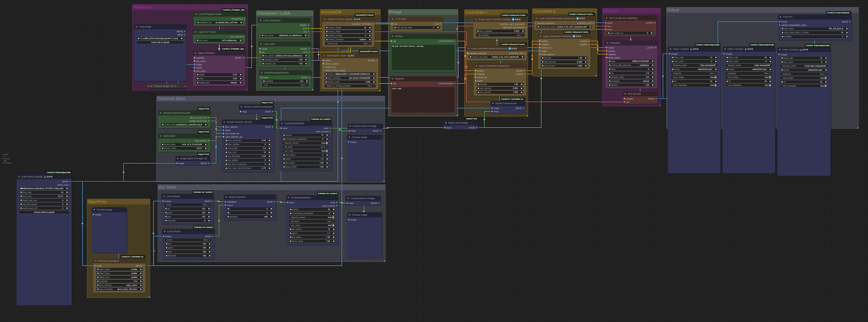868x322 pixels.
Task: Toggle save_metadata in the FILM-24fps-AnimateDiff Video Combine
Action: [804, 86]
